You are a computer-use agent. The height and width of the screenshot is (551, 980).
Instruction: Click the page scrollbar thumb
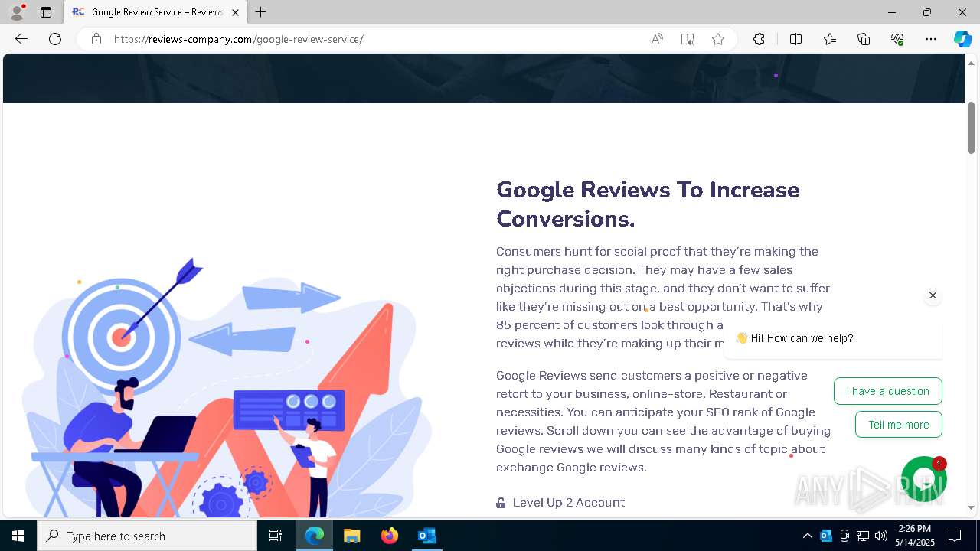pos(971,127)
